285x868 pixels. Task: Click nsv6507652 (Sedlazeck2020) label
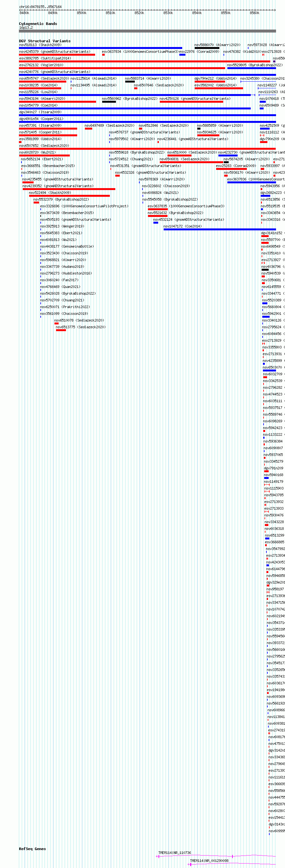pyautogui.click(x=44, y=146)
